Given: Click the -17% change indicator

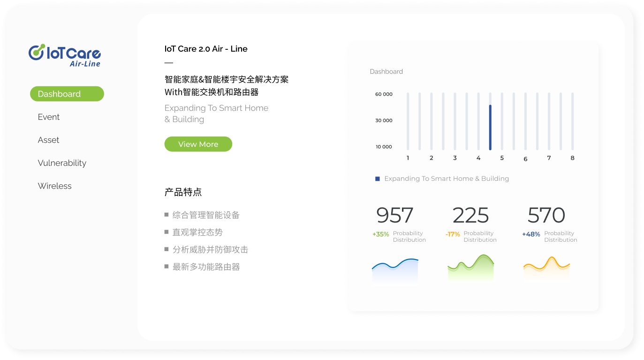Looking at the screenshot, I should (453, 234).
